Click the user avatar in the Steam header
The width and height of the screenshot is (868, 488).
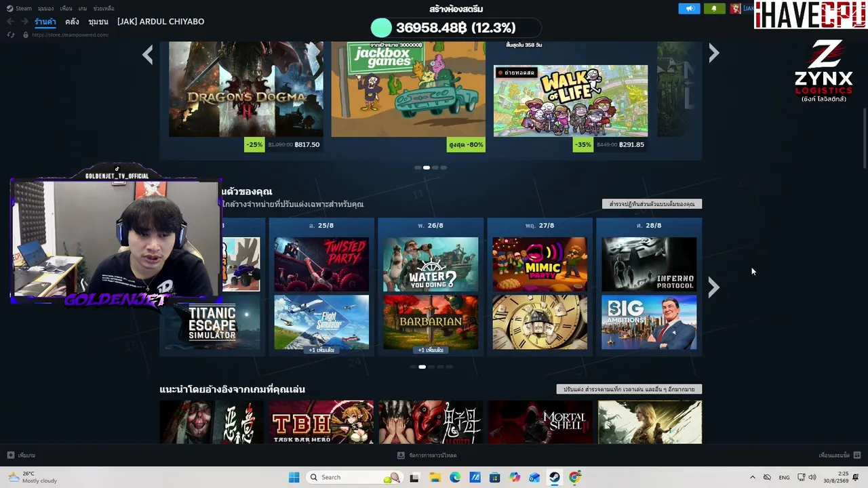coord(735,9)
